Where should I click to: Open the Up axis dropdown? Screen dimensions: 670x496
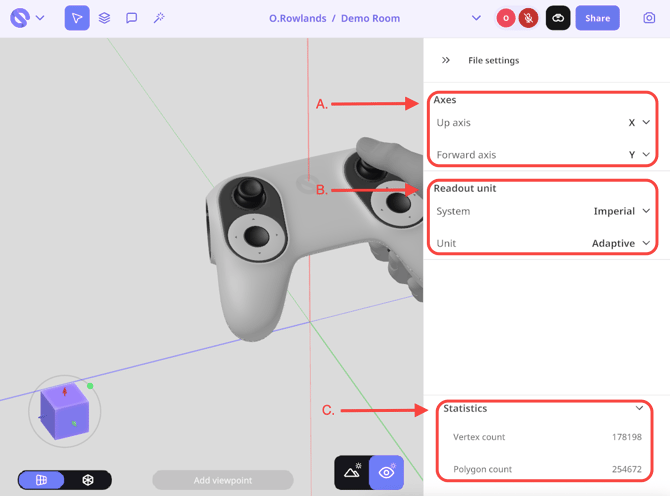point(639,123)
